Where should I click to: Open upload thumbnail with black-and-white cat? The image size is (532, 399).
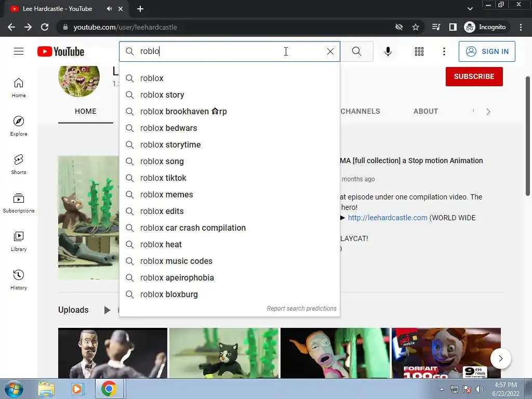point(224,353)
